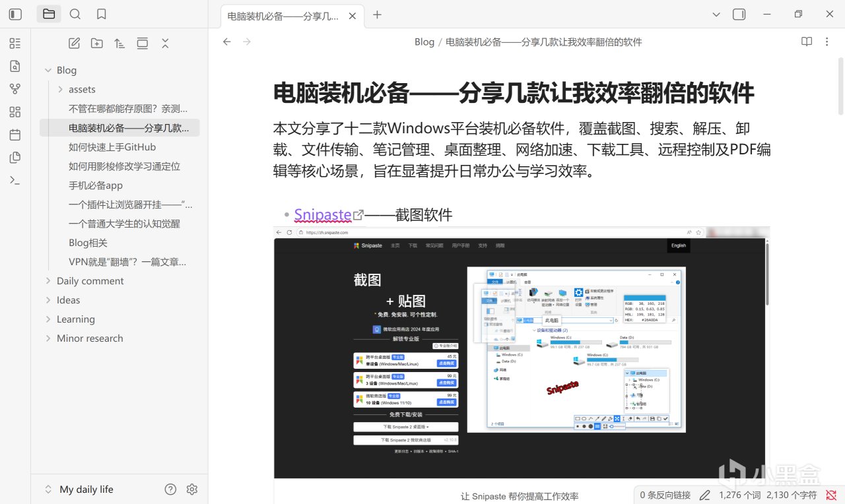Navigate forward in note history
Viewport: 845px width, 504px height.
247,42
